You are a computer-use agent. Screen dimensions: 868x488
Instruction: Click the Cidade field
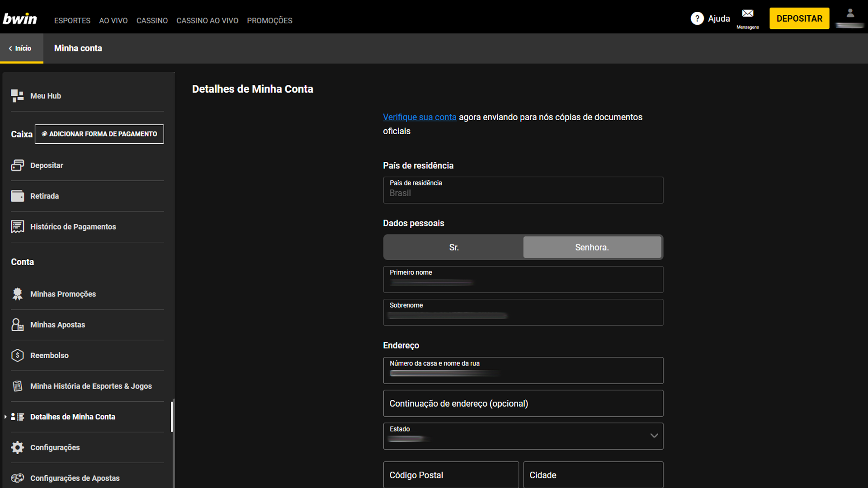pyautogui.click(x=593, y=475)
